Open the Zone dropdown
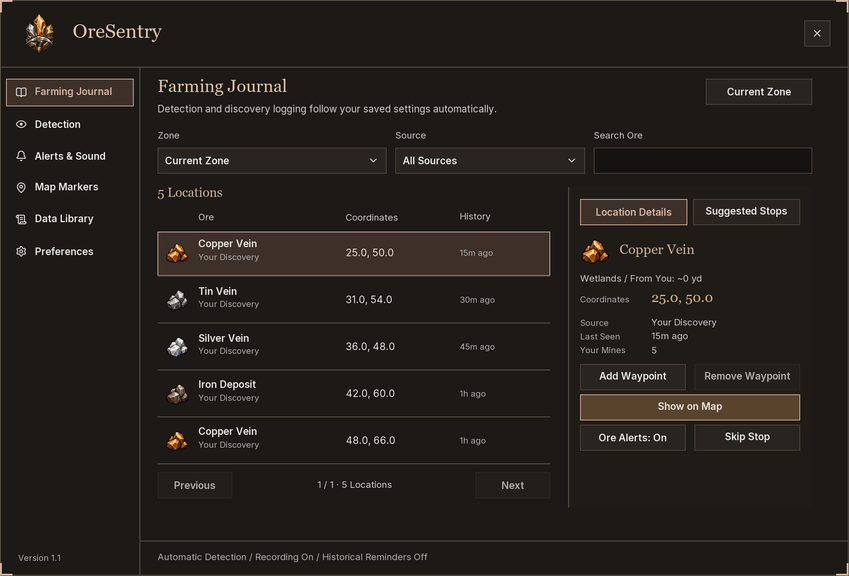 [x=272, y=161]
